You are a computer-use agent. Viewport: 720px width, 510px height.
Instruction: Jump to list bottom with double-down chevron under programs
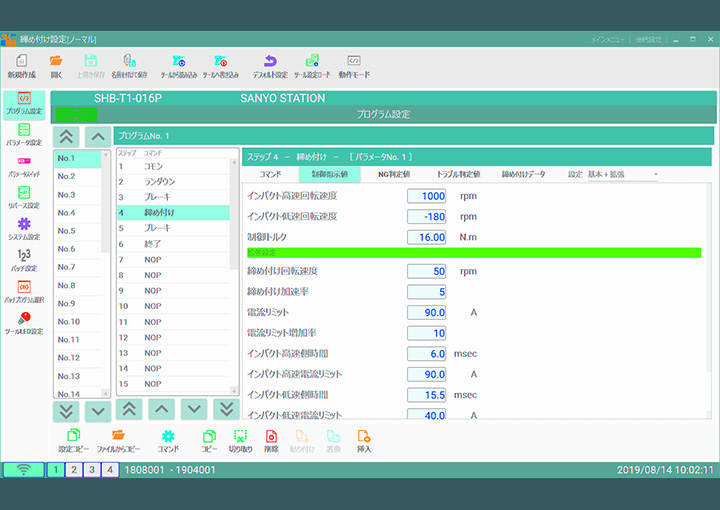click(x=66, y=410)
